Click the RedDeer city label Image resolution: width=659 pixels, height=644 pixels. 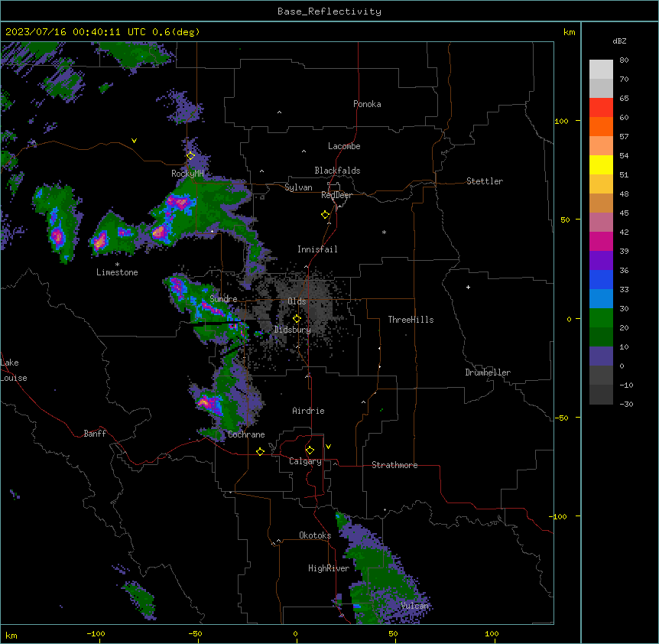coord(336,195)
